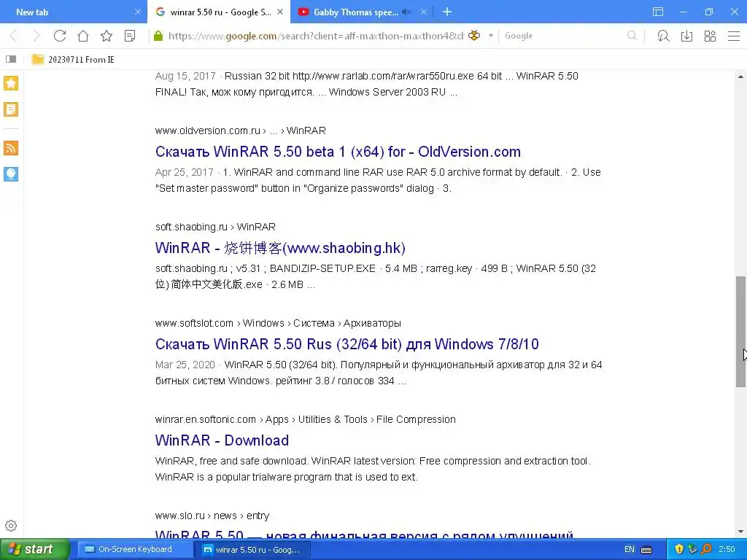The height and width of the screenshot is (560, 747).
Task: Add a new tab with plus
Action: [447, 12]
